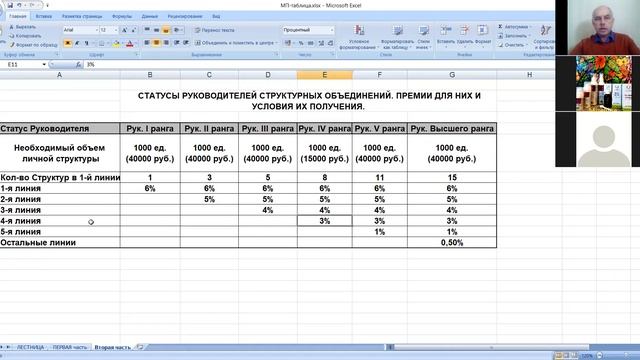Copy selection with Копировать
The image size is (640, 360).
[x=25, y=36]
